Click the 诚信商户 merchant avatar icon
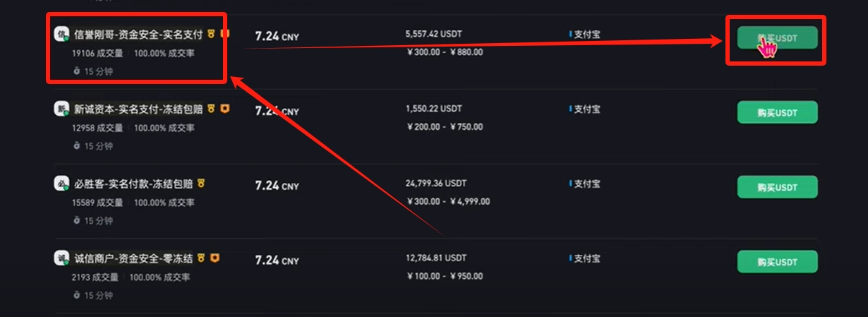This screenshot has width=868, height=317. (61, 258)
